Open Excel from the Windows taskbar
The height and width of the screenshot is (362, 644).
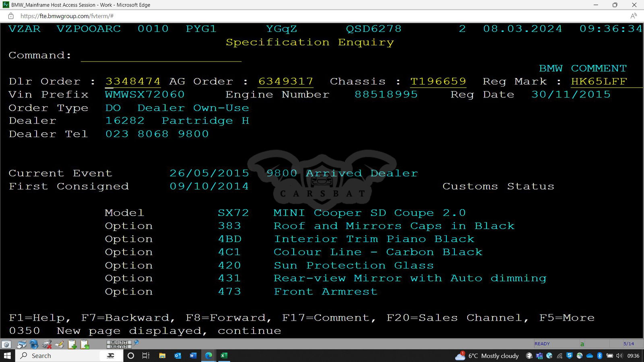tap(224, 356)
